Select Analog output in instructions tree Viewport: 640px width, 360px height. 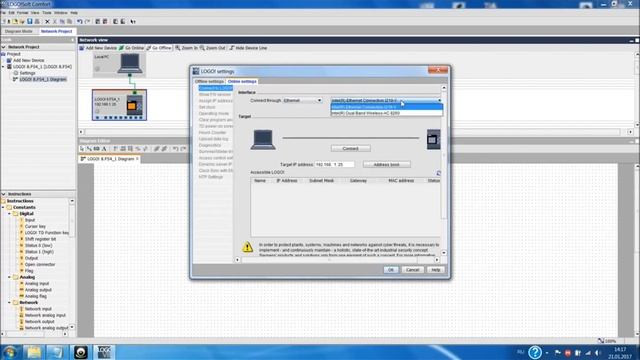38,290
